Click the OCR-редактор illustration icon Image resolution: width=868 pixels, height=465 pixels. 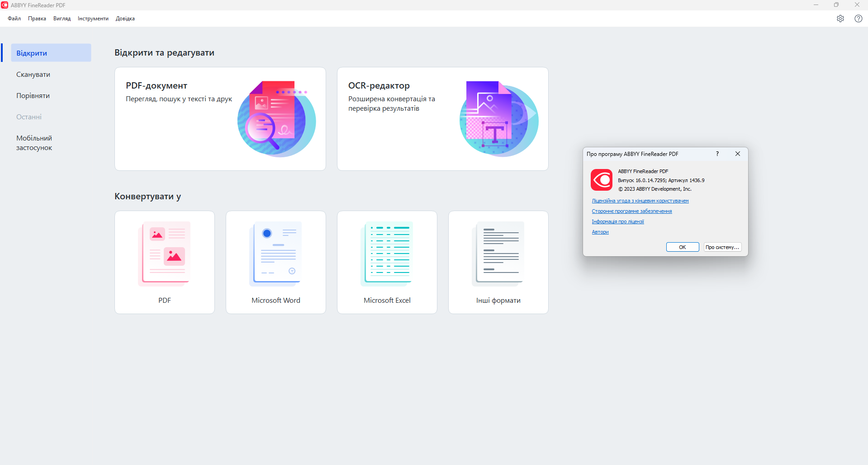click(x=498, y=119)
